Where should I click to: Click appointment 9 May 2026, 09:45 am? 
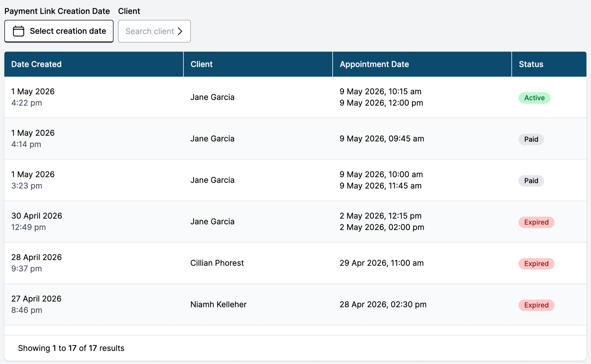coord(382,139)
